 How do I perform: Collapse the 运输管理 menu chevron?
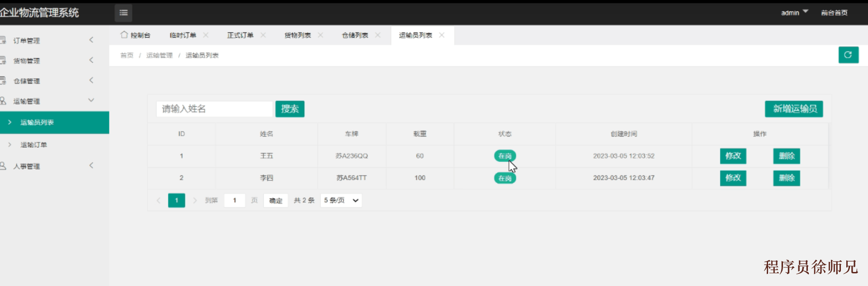coord(91,100)
